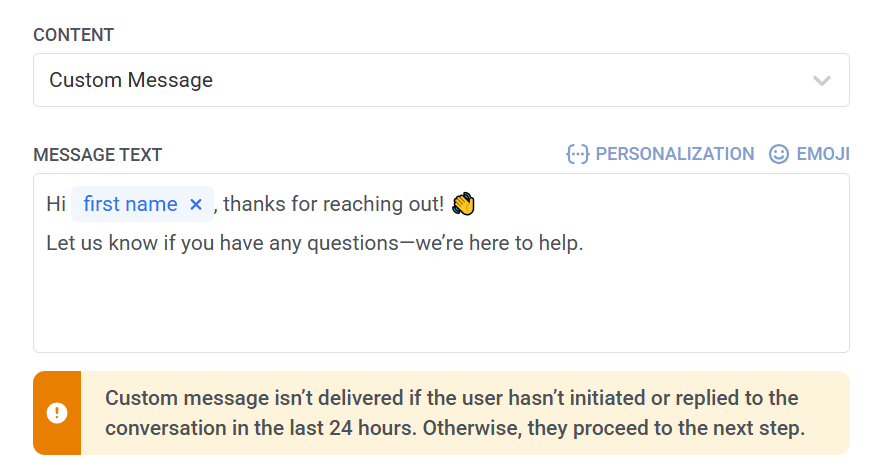
Task: Remove the "first name" tag with its x
Action: 196,205
